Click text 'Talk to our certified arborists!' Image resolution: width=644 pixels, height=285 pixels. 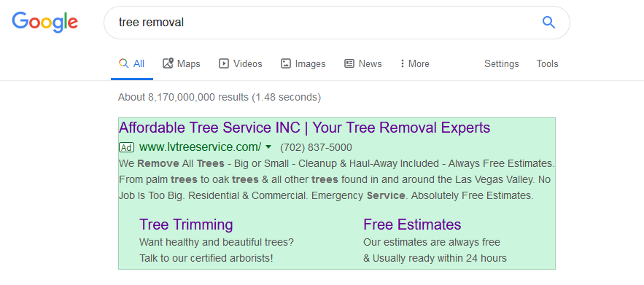point(206,258)
